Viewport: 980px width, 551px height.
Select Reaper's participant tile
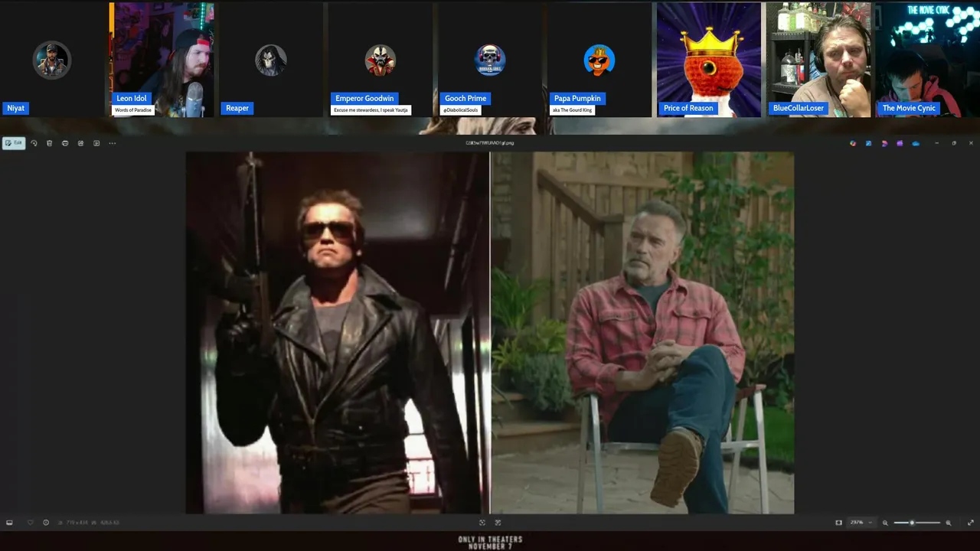[x=271, y=60]
